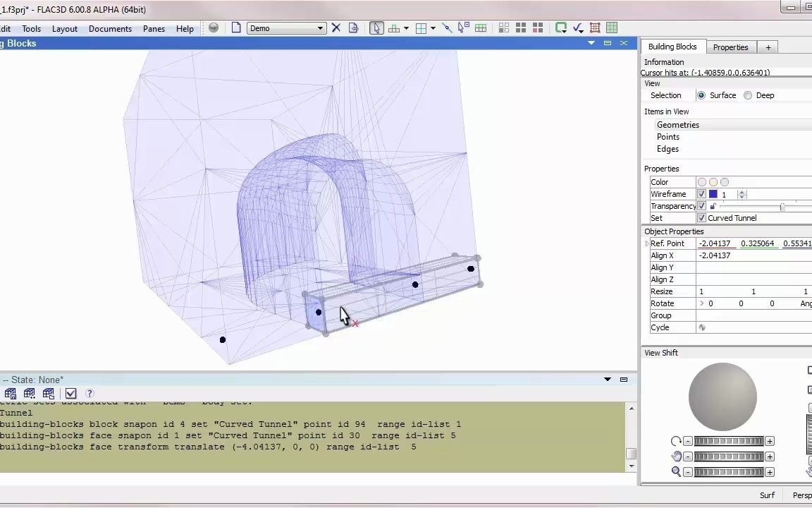This screenshot has width=812, height=508.
Task: Expand the Rotate property values
Action: pyautogui.click(x=703, y=303)
